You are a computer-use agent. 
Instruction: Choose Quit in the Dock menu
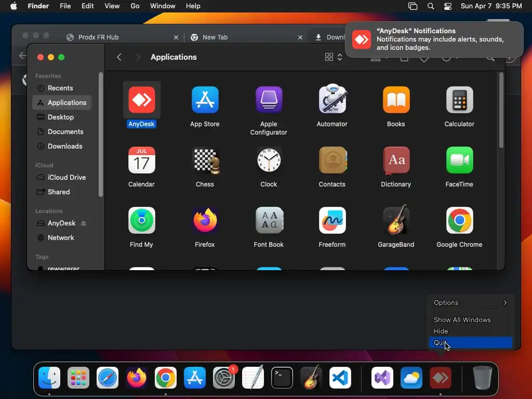pos(471,343)
